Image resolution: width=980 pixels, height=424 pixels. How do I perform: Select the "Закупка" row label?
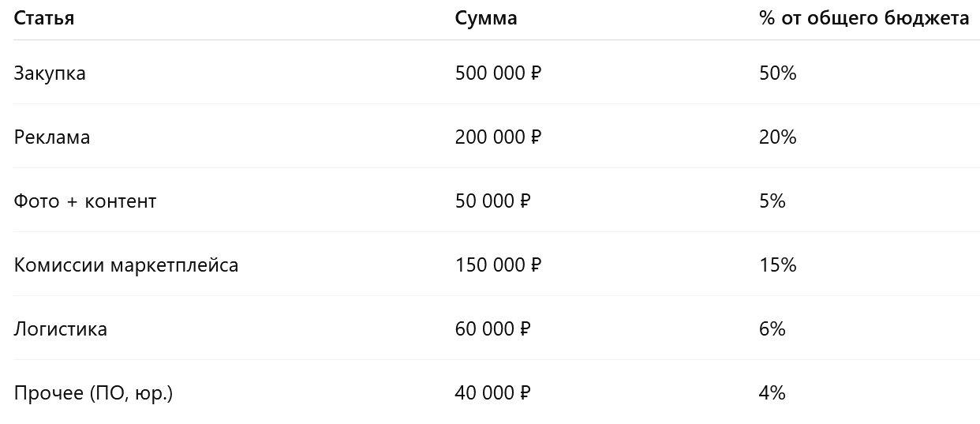pyautogui.click(x=50, y=73)
